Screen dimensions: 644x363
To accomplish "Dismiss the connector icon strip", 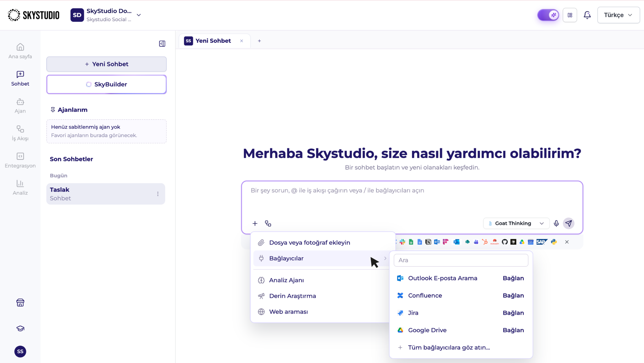I will pyautogui.click(x=567, y=242).
